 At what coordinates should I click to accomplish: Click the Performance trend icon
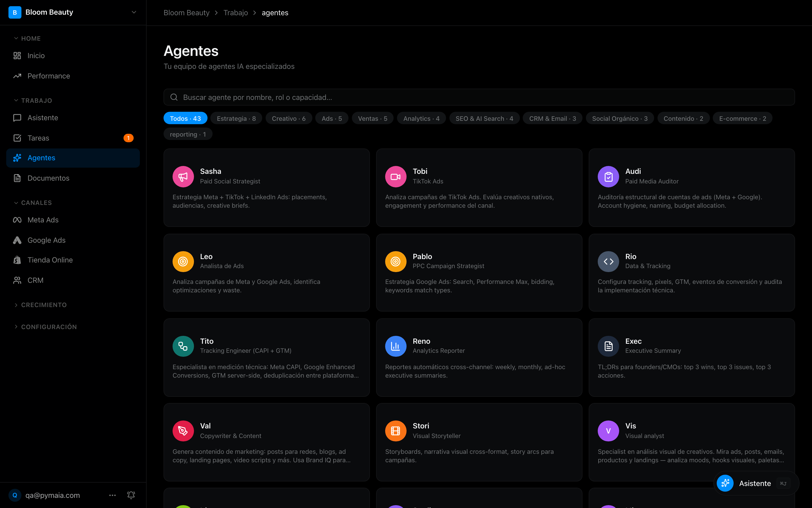[17, 76]
